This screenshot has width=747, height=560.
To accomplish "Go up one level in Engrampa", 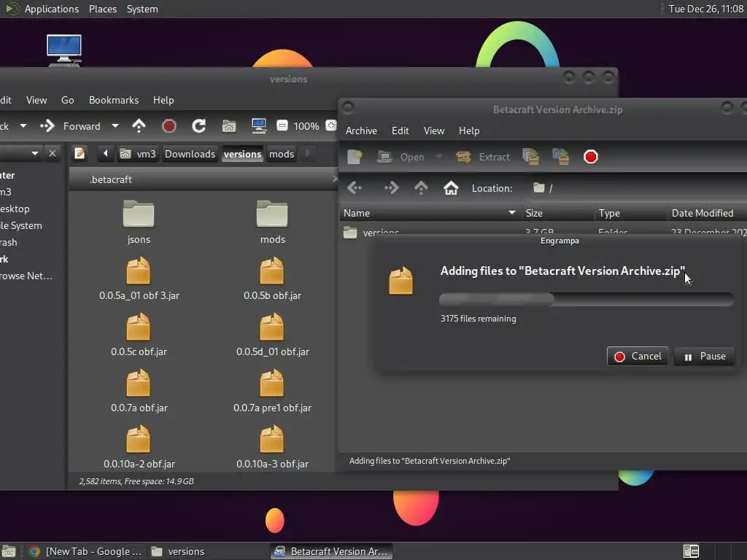I will 421,188.
